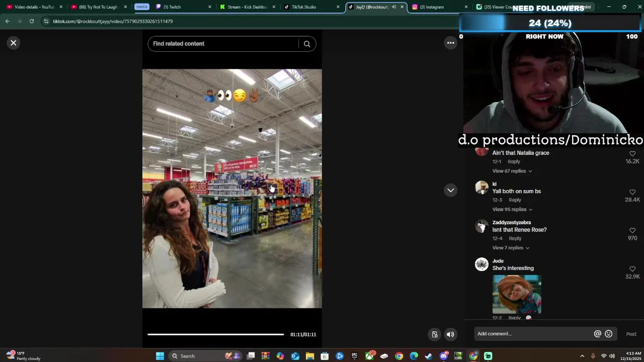Open Zaddyzestyzebra username link
The image size is (644, 362).
tap(512, 222)
